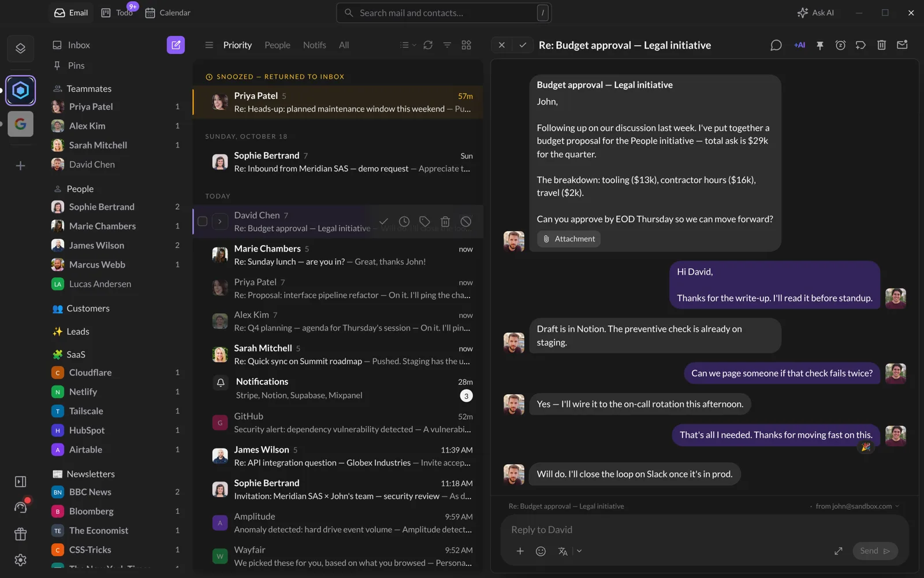The image size is (924, 578).
Task: Refresh the message list
Action: click(x=428, y=45)
